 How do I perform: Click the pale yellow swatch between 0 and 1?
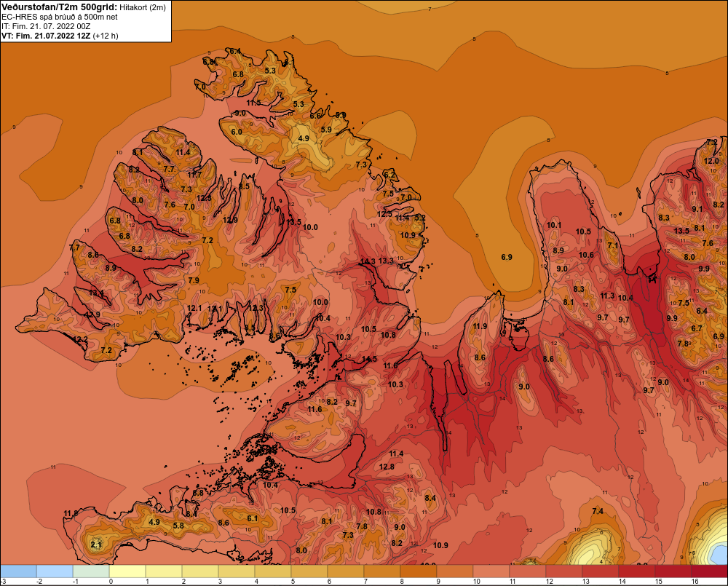127,571
